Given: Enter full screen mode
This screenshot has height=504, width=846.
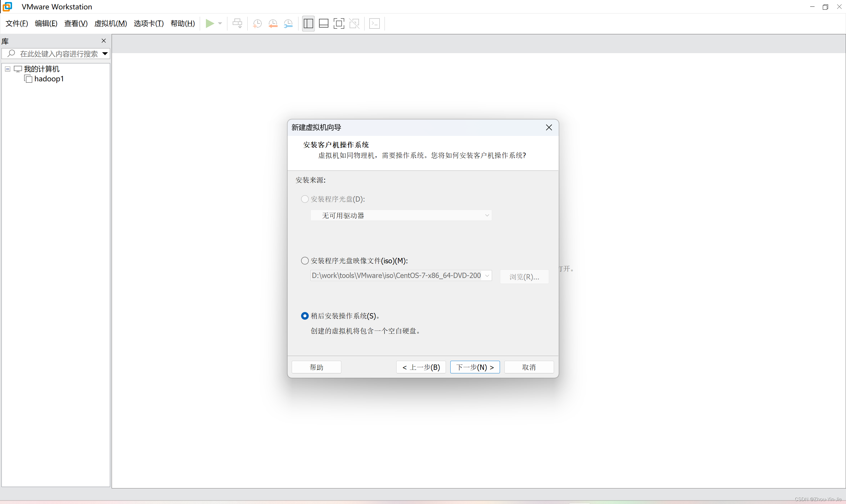Looking at the screenshot, I should (x=339, y=23).
